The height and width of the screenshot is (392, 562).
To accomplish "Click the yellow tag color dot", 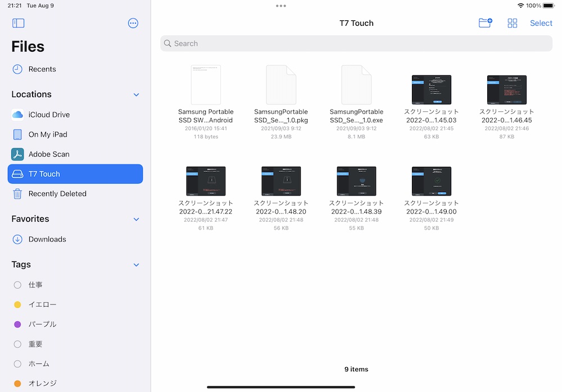I will point(17,304).
